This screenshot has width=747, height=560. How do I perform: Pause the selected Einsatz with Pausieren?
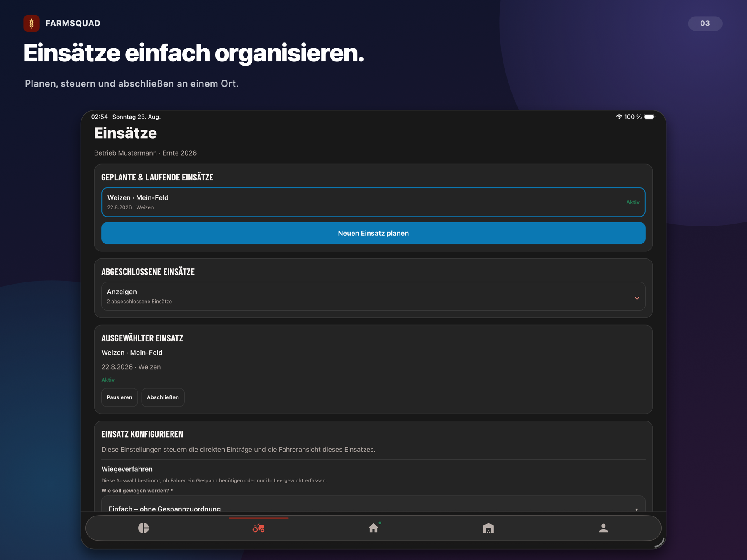[x=120, y=397]
